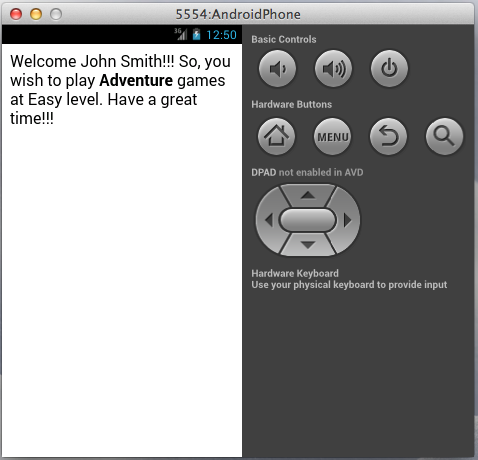Click the DPAD center select button
This screenshot has width=478, height=460.
308,220
